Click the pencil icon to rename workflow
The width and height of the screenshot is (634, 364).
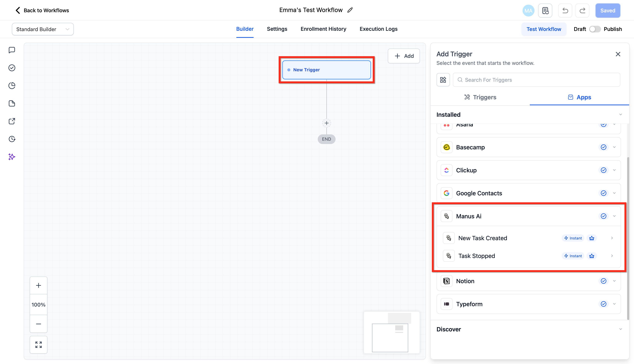click(x=350, y=10)
